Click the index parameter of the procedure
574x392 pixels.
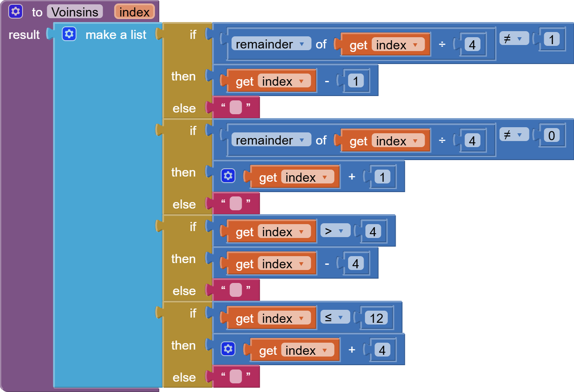(x=134, y=12)
